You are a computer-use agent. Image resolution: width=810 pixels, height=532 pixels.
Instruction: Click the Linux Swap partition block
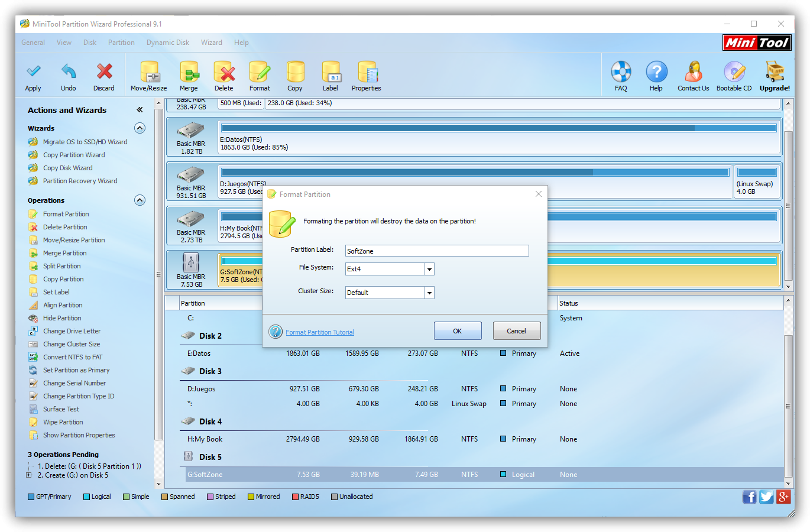click(x=757, y=181)
